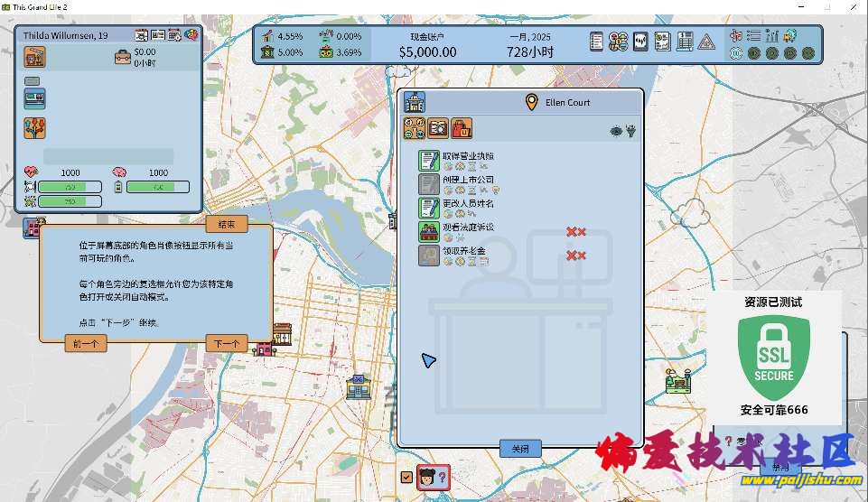Click the list view icon in top bar
This screenshot has width=868, height=502.
[753, 36]
